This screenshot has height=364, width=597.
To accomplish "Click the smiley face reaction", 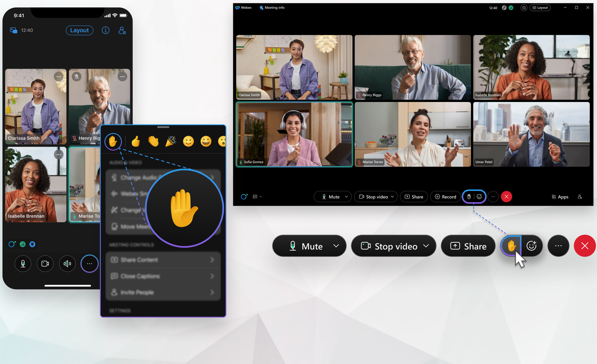I will pos(188,141).
